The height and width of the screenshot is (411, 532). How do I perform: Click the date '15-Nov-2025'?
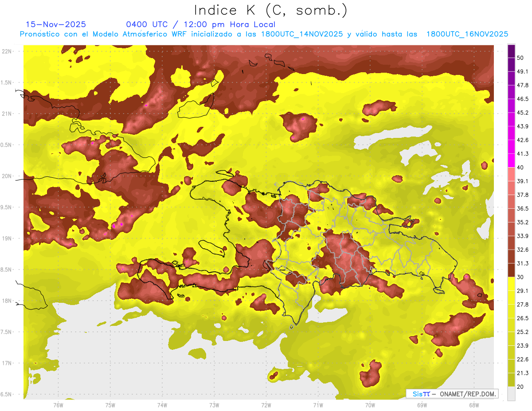coord(56,24)
